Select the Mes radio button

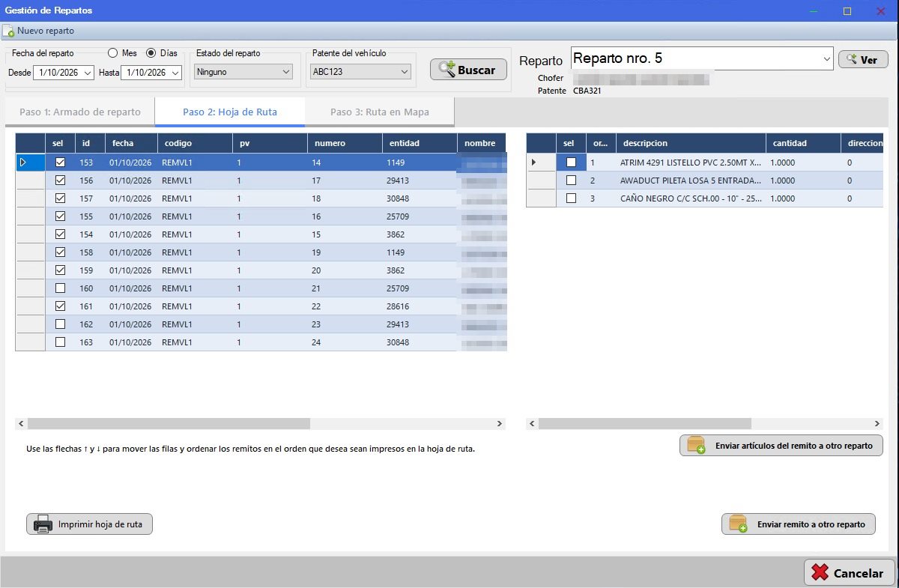click(113, 53)
